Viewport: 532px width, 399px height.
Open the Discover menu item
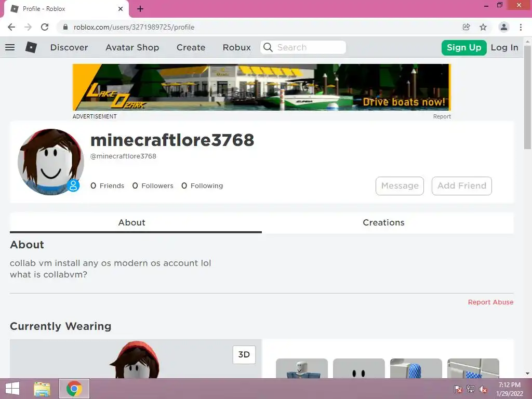pyautogui.click(x=69, y=47)
